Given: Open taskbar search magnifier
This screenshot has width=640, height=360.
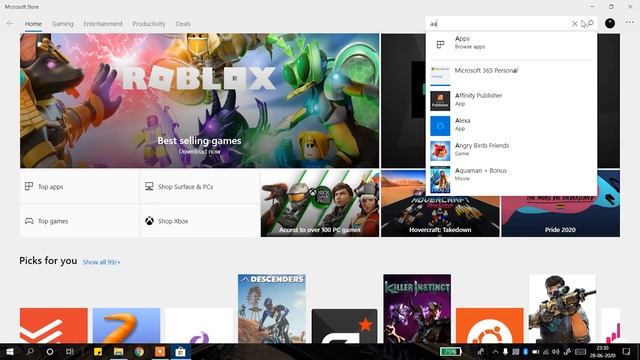Looking at the screenshot, I should click(30, 351).
